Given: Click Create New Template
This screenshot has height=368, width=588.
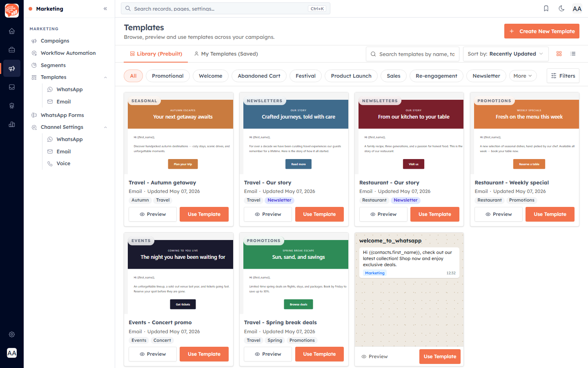Looking at the screenshot, I should (542, 31).
